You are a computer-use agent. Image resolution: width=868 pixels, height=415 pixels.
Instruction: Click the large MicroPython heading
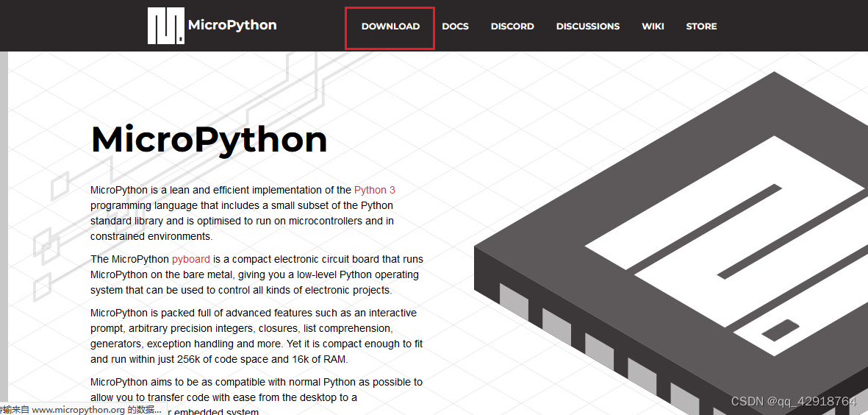tap(209, 139)
